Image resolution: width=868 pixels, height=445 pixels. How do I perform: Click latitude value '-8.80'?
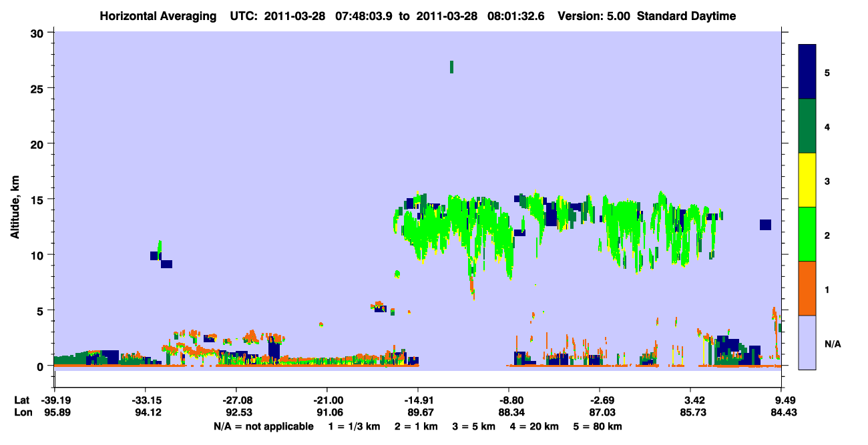509,400
